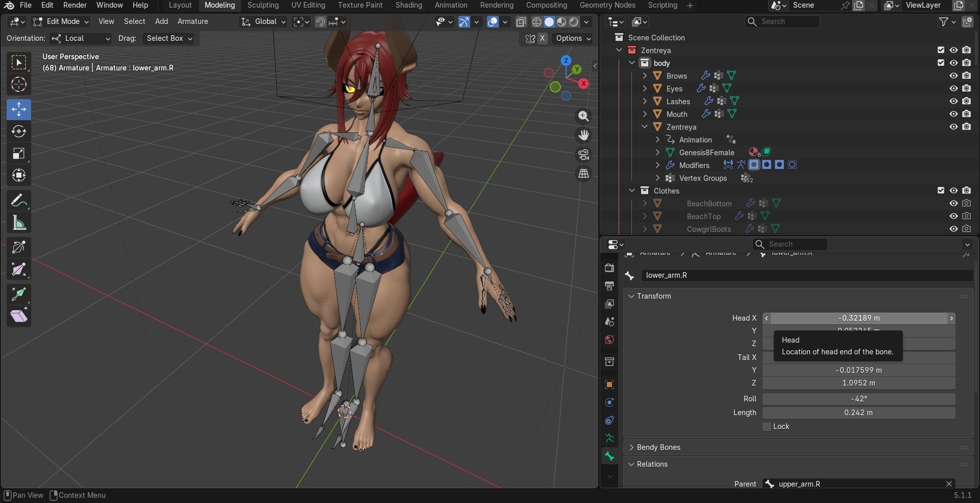
Task: Expand the Eyes object in outliner
Action: [645, 88]
